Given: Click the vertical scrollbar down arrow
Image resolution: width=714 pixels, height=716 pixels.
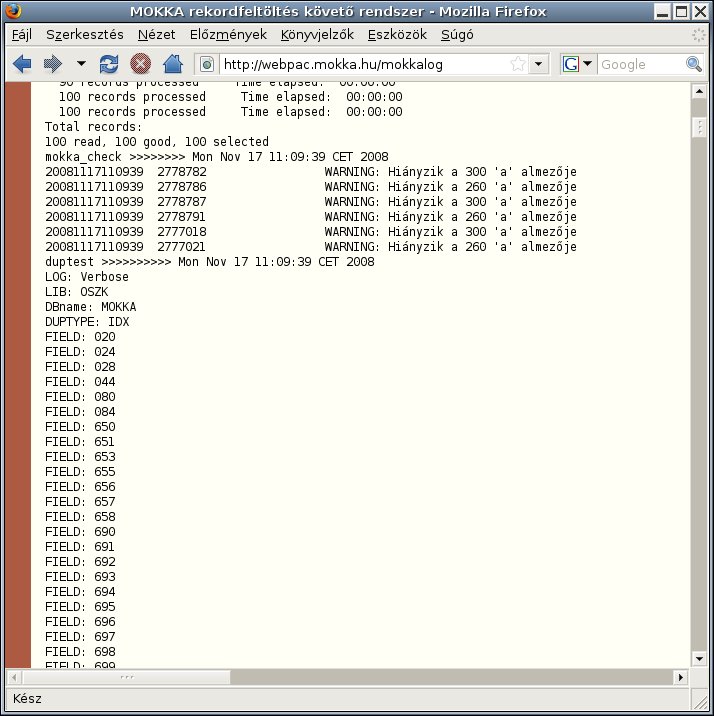Looking at the screenshot, I should 698,659.
